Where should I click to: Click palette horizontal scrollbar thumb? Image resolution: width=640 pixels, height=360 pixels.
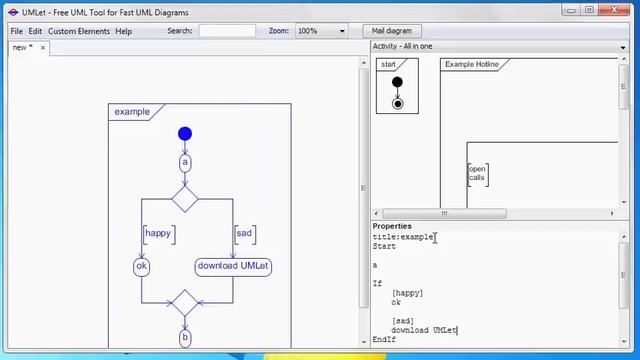[444, 213]
